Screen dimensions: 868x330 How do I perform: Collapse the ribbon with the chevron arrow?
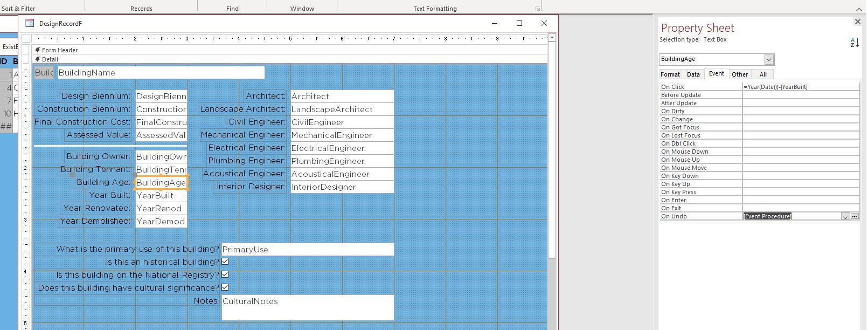pos(859,9)
